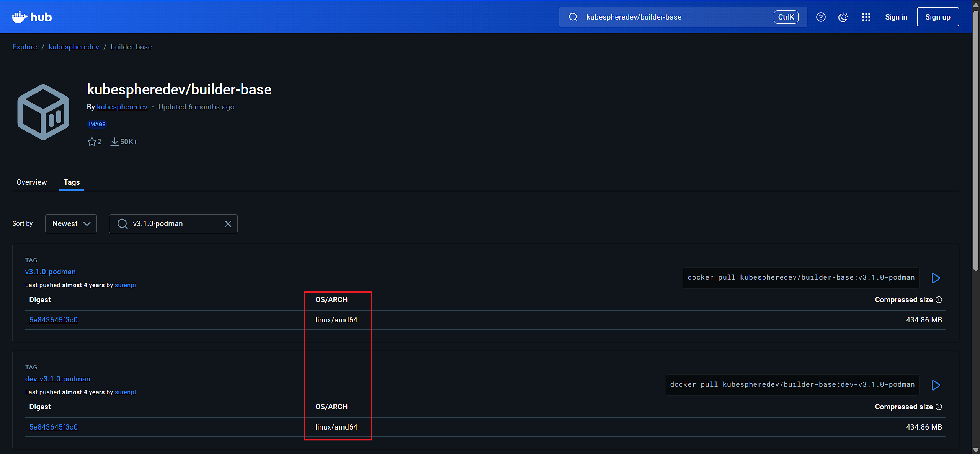Open surenpi link under v3.1.0-podman tag
980x454 pixels.
point(125,285)
